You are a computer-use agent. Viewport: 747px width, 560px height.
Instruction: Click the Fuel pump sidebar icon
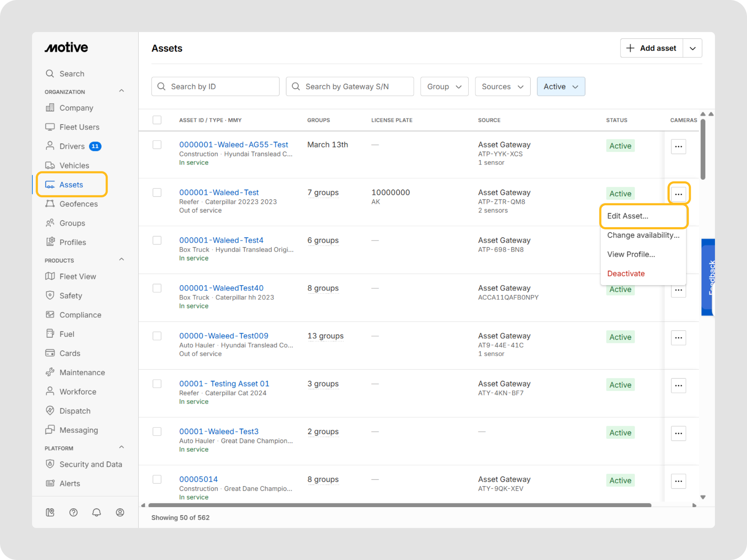click(50, 334)
